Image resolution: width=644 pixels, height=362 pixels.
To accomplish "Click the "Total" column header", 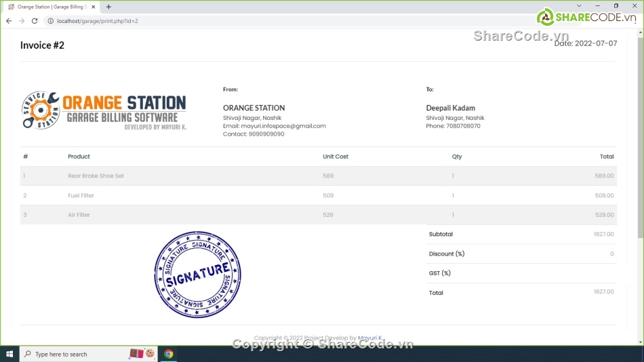I will (607, 157).
